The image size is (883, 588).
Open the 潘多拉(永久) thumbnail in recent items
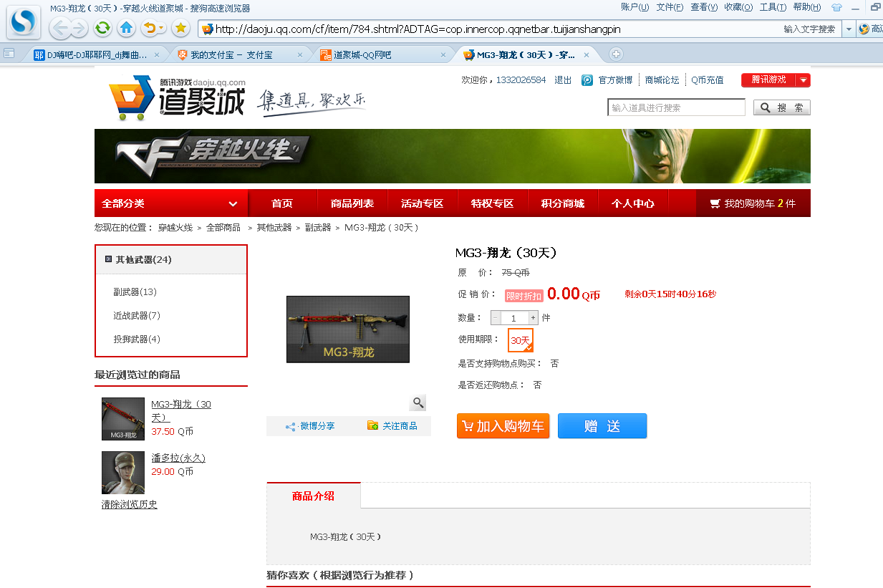123,473
